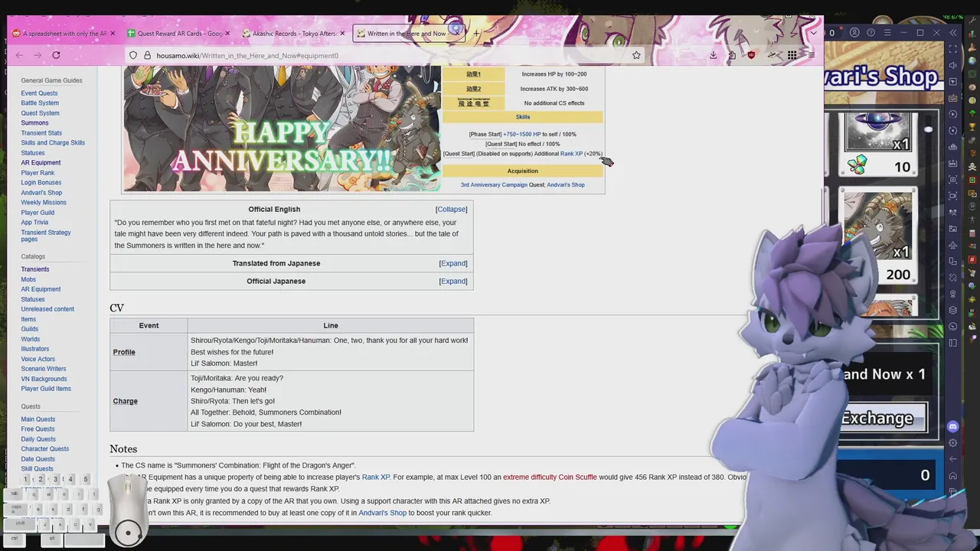
Task: Click the BlueStacks volume icon
Action: (953, 65)
